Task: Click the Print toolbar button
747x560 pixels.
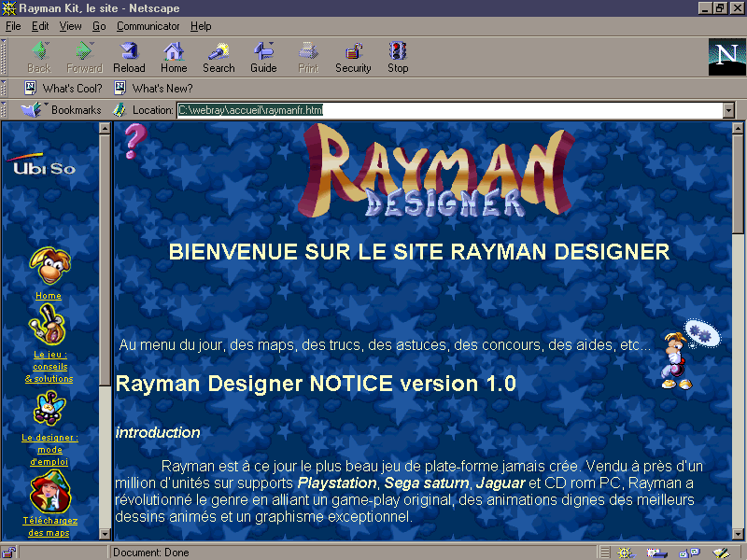Action: pyautogui.click(x=308, y=58)
